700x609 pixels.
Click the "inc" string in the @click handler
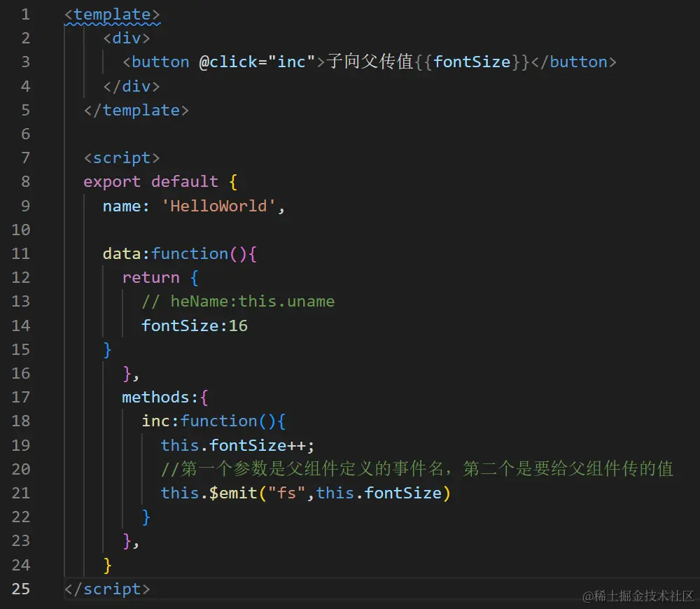291,62
